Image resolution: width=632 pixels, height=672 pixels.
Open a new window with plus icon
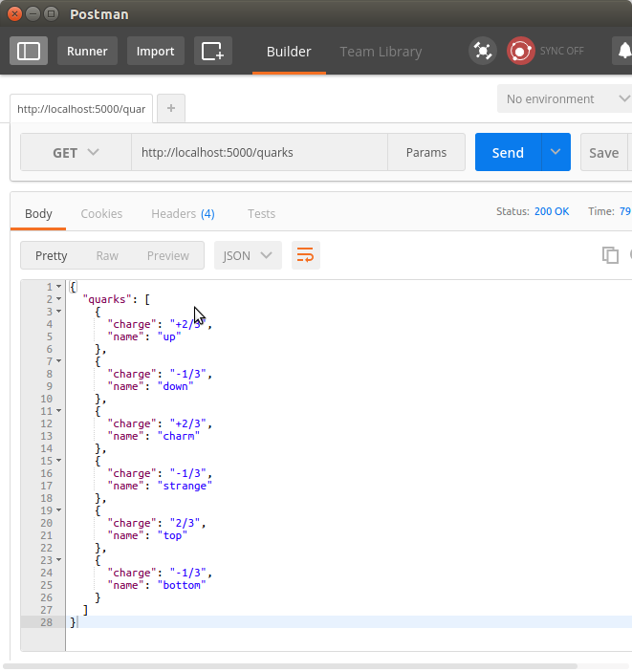[213, 51]
